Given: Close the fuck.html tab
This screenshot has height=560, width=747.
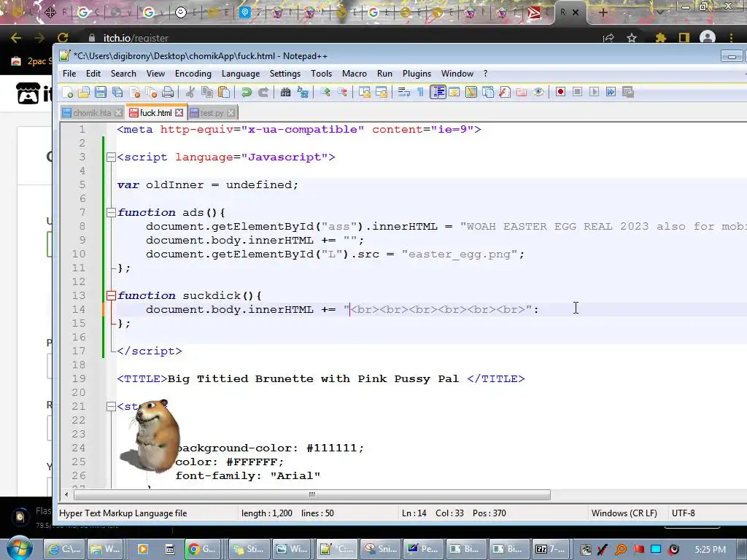Looking at the screenshot, I should click(x=179, y=113).
